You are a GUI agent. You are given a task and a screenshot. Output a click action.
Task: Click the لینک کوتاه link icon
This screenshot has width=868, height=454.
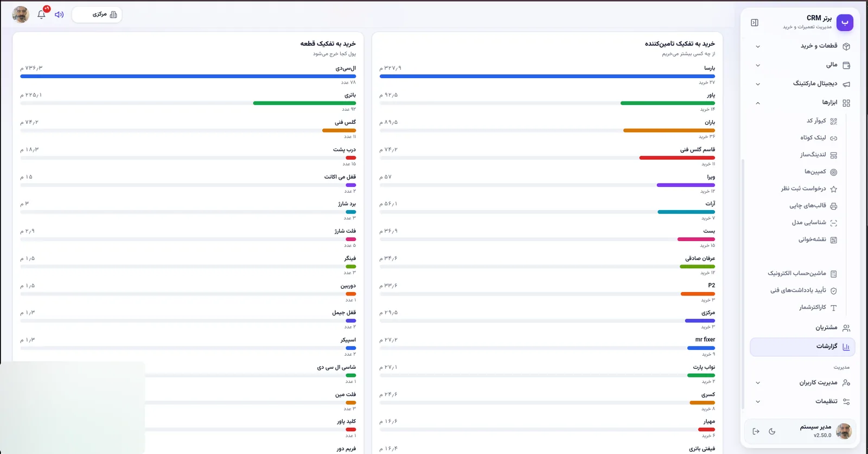(834, 138)
